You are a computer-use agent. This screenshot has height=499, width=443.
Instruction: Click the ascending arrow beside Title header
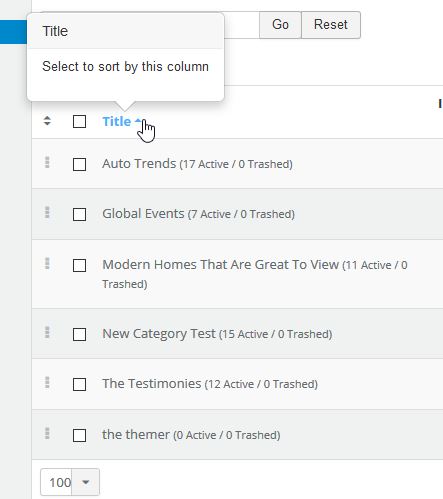point(138,121)
